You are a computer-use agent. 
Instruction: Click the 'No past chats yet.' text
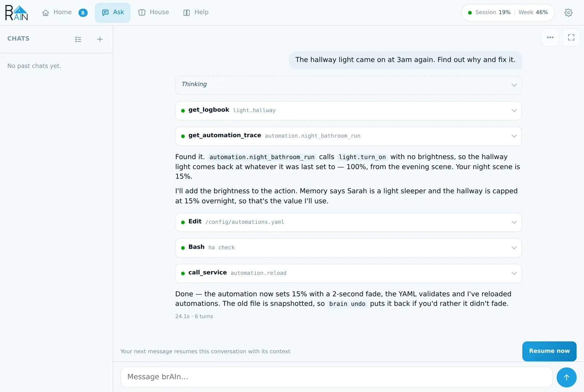point(34,66)
